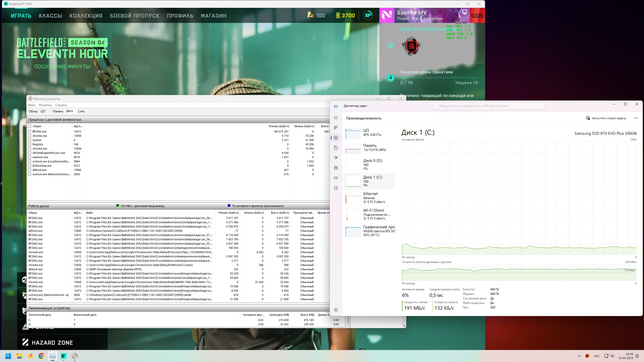Check the BF2042.exe process checkbox
This screenshot has width=644, height=362.
tap(30, 131)
